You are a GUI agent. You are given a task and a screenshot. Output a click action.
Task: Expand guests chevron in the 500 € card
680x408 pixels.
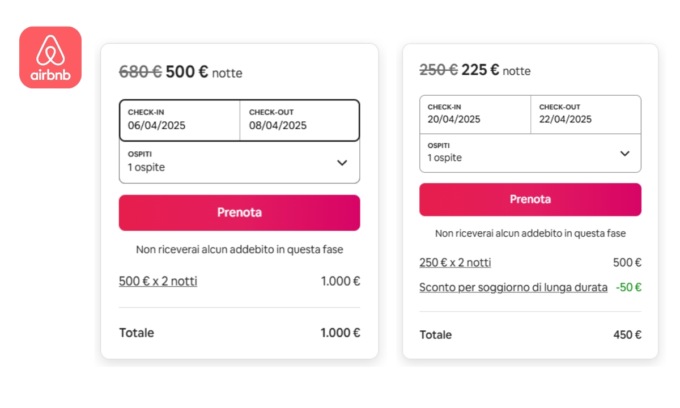coord(342,162)
